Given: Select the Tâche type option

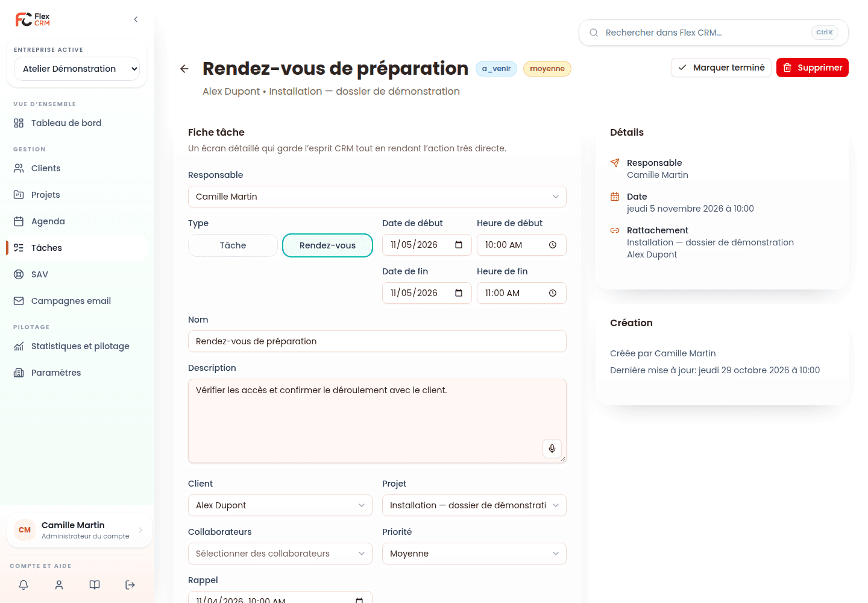Looking at the screenshot, I should click(x=233, y=245).
